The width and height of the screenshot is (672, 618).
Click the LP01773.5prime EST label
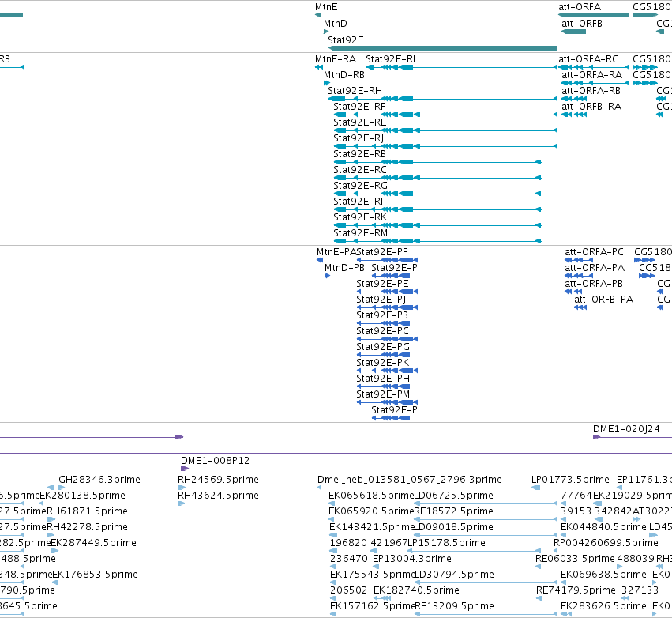tap(570, 480)
